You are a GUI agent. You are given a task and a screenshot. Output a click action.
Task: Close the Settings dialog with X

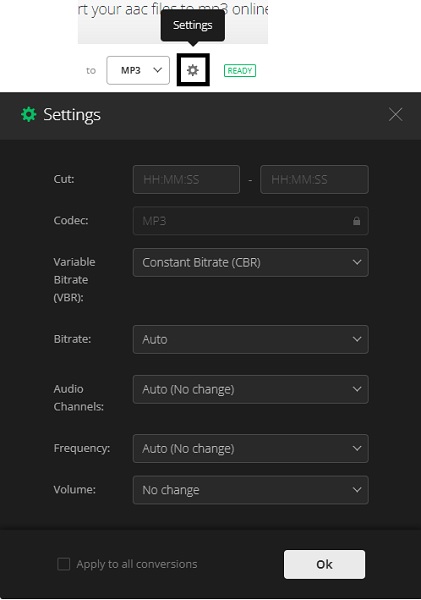[395, 114]
